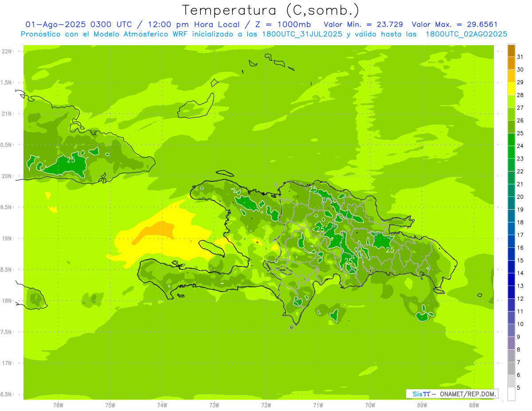This screenshot has width=532, height=411.
Task: Click latitude label "19N"
Action: coord(7,239)
